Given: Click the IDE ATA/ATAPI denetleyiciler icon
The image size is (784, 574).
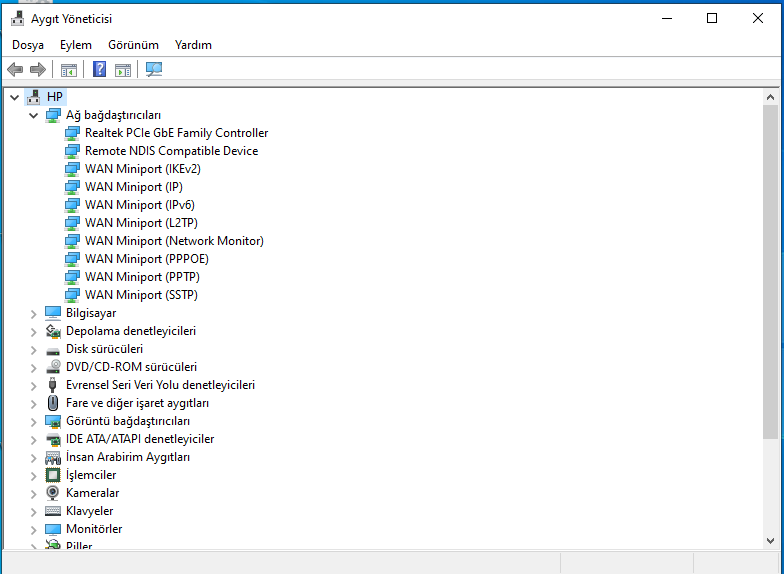Looking at the screenshot, I should pos(53,440).
